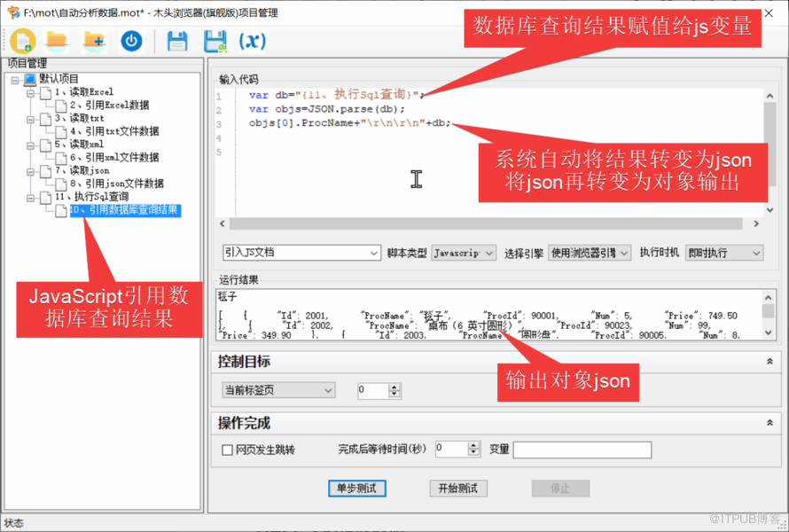Click page icon of 7、读取json
This screenshot has width=789, height=532.
pyautogui.click(x=46, y=171)
